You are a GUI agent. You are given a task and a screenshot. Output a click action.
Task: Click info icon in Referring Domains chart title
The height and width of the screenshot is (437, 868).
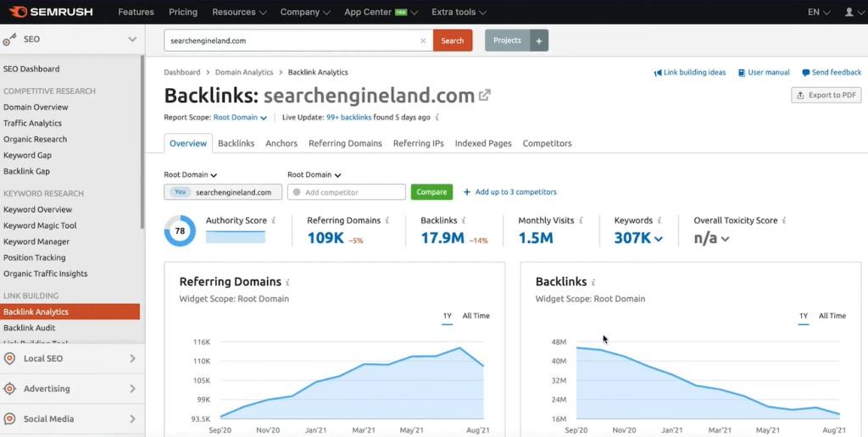coord(287,282)
